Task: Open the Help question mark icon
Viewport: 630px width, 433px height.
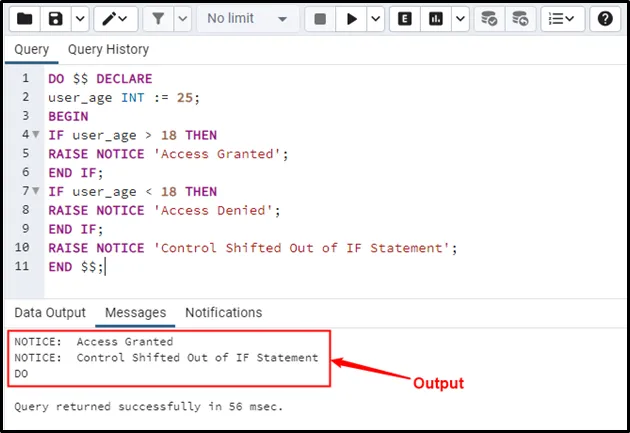Action: [x=605, y=19]
